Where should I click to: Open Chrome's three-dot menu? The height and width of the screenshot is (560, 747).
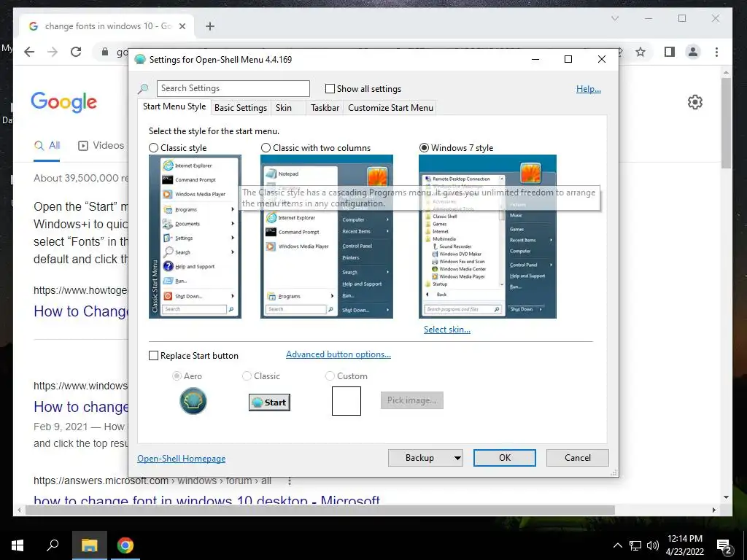pos(716,52)
